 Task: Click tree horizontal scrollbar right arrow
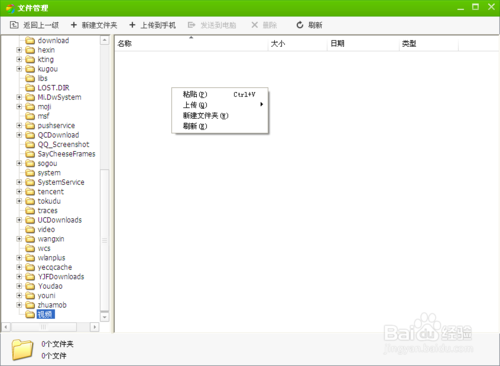pos(95,327)
